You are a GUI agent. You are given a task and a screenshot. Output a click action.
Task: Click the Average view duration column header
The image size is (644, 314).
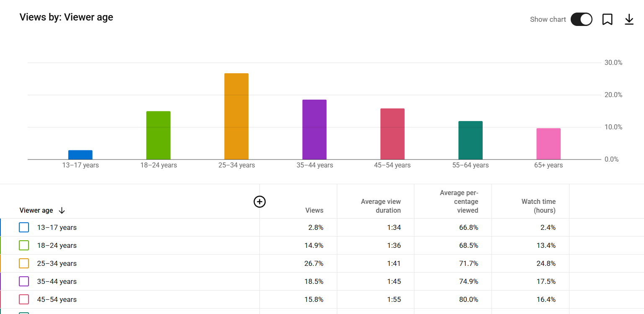pyautogui.click(x=380, y=206)
